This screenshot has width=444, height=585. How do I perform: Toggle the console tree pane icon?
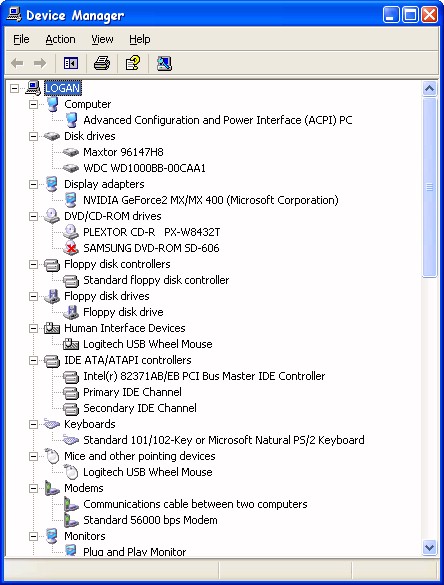71,63
